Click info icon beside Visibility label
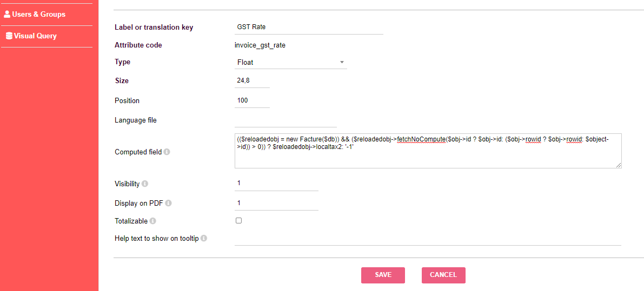This screenshot has height=291, width=644. click(145, 184)
